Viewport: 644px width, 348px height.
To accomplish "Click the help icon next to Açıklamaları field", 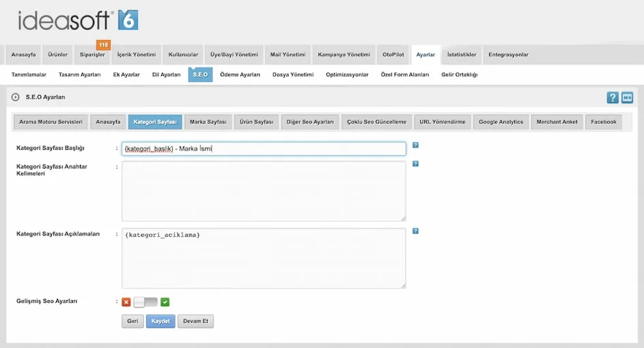I will point(416,231).
